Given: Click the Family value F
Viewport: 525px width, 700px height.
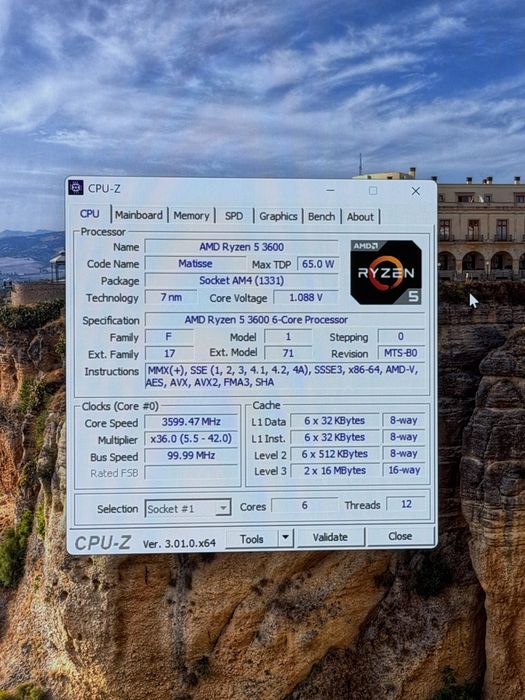Looking at the screenshot, I should 169,337.
